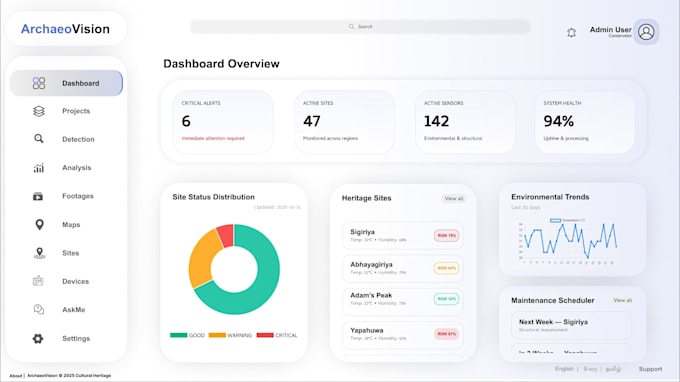Select English language in footer
This screenshot has height=382, width=680.
tap(564, 369)
